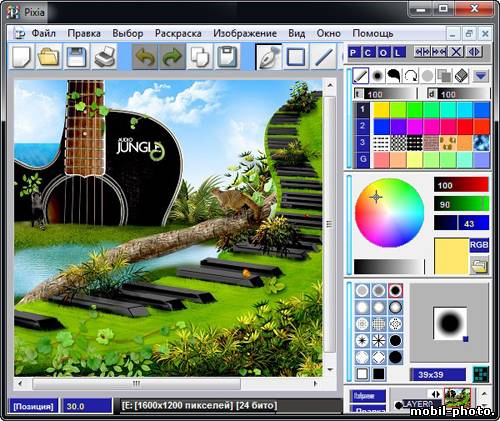
Task: Select the rectangle selection tool
Action: tap(296, 56)
